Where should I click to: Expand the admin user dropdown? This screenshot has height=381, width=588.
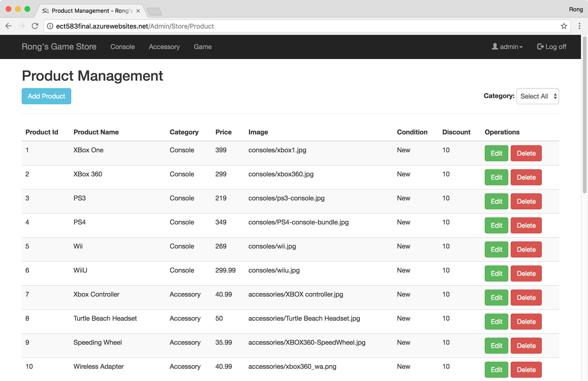(x=507, y=47)
